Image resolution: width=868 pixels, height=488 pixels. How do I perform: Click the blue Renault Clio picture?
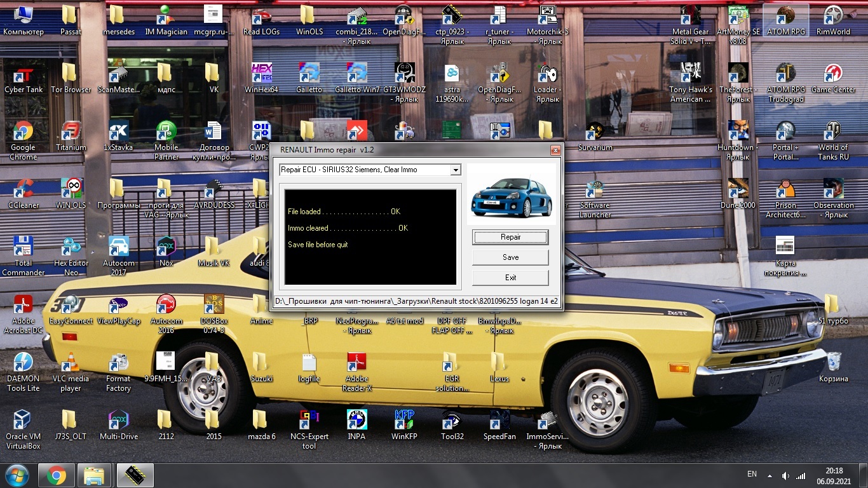click(511, 194)
